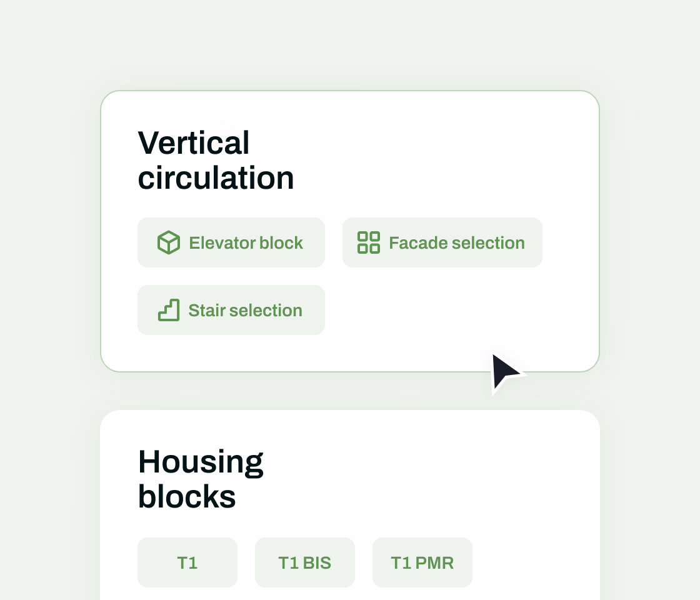Click the word circulation in the heading
Image resolution: width=700 pixels, height=600 pixels.
pyautogui.click(x=216, y=178)
